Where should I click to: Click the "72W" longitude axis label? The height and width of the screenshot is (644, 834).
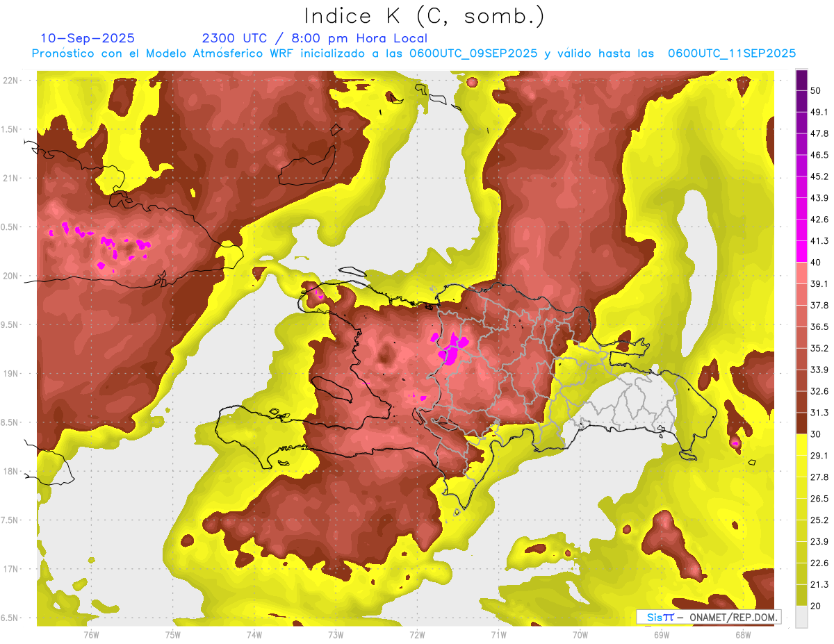coord(417,634)
